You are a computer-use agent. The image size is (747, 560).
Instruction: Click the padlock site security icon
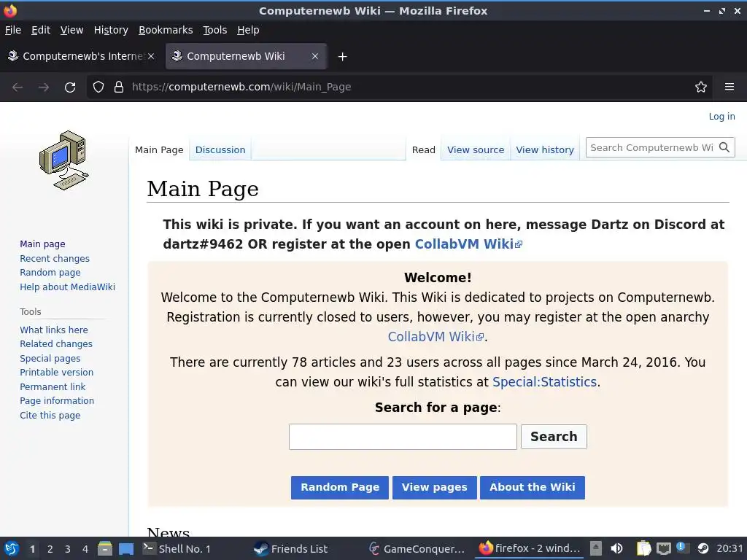click(x=119, y=87)
